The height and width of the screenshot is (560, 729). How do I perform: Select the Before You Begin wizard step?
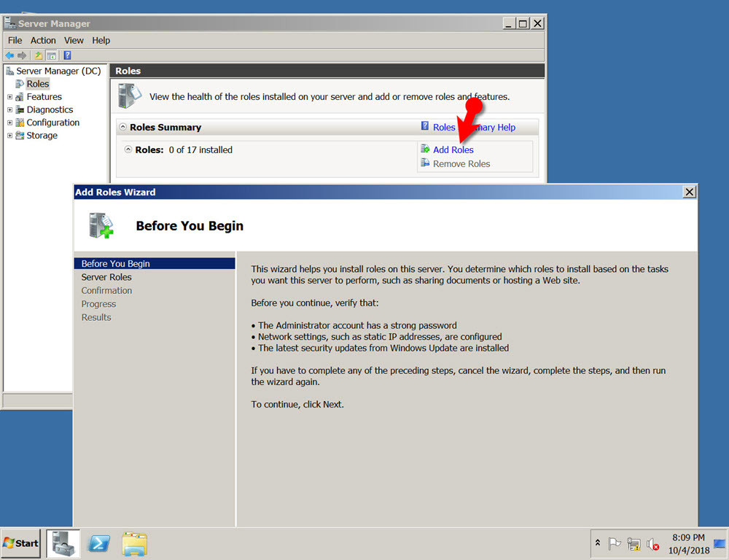[x=155, y=263]
